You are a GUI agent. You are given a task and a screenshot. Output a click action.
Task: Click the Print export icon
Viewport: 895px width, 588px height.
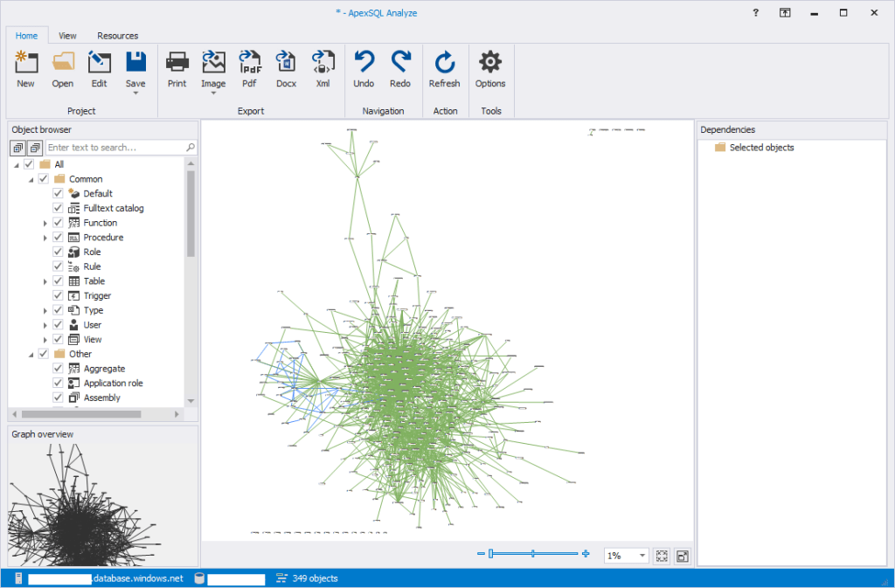click(177, 63)
